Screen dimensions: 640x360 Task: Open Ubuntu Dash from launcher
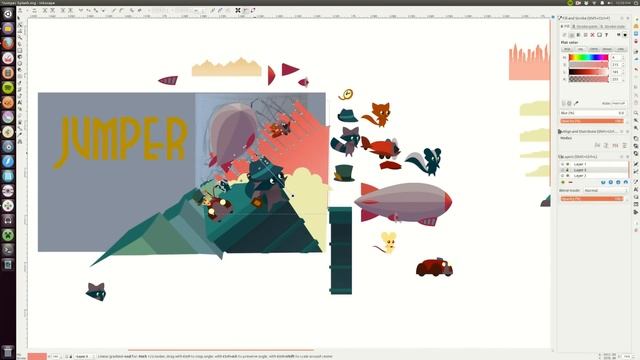pos(8,14)
